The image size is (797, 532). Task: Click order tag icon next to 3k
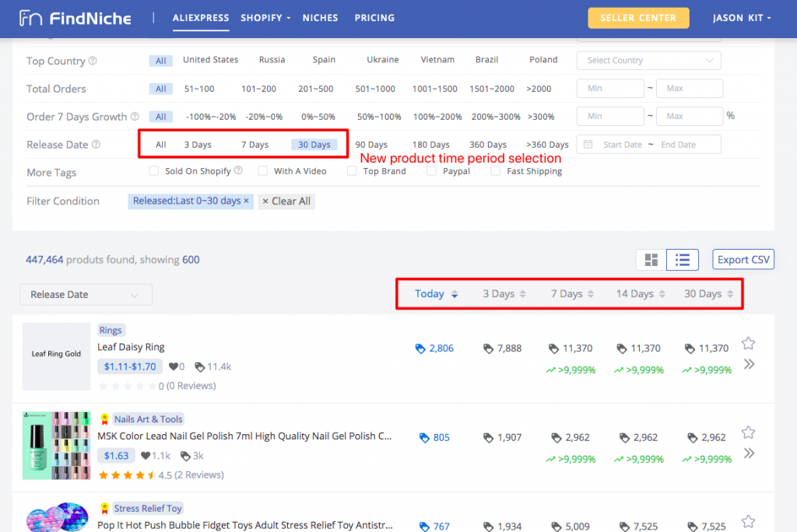pos(185,456)
